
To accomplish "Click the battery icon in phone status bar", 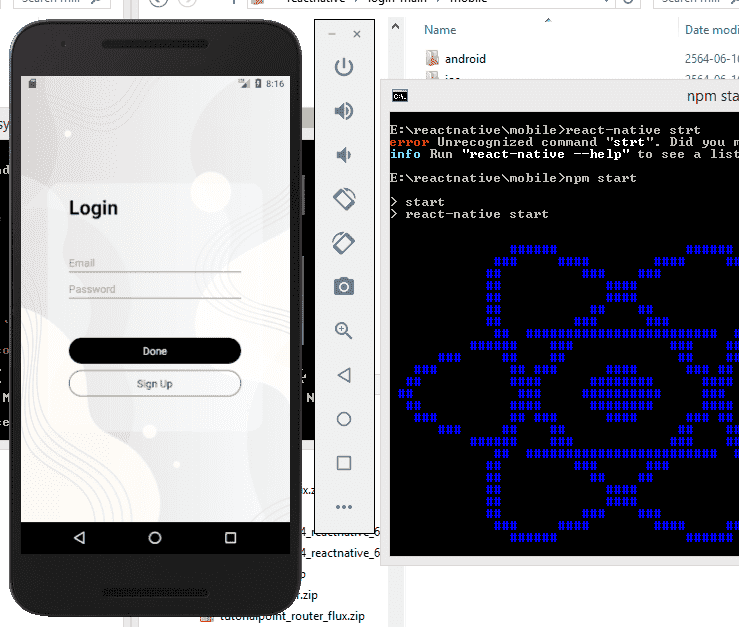I will point(258,83).
